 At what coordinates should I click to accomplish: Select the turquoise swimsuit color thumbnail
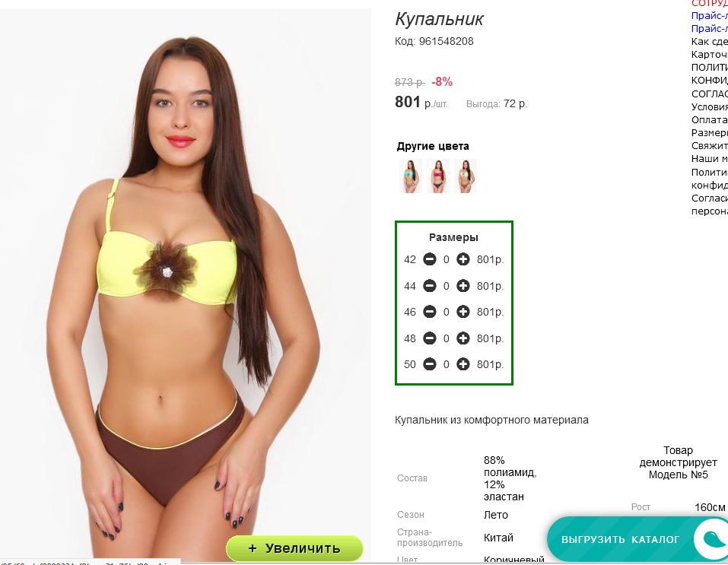pyautogui.click(x=411, y=176)
